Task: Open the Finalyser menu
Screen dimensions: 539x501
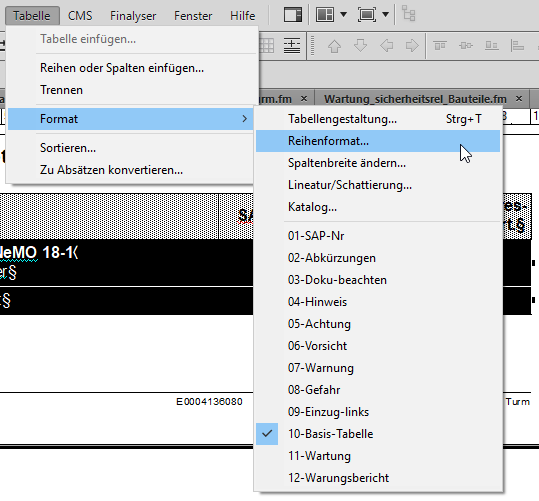Action: (133, 16)
